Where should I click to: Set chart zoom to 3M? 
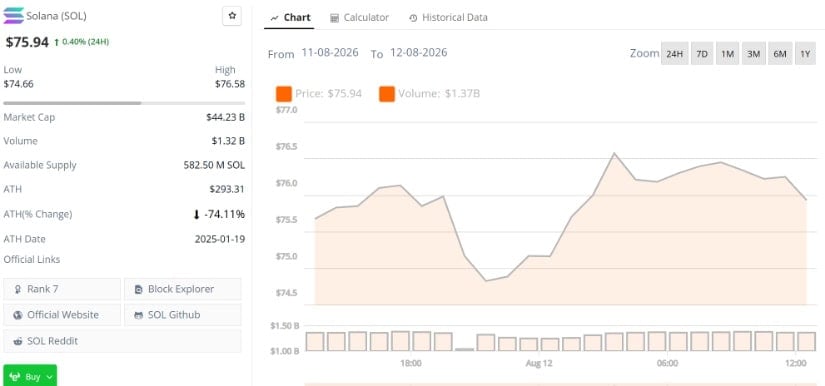click(753, 54)
